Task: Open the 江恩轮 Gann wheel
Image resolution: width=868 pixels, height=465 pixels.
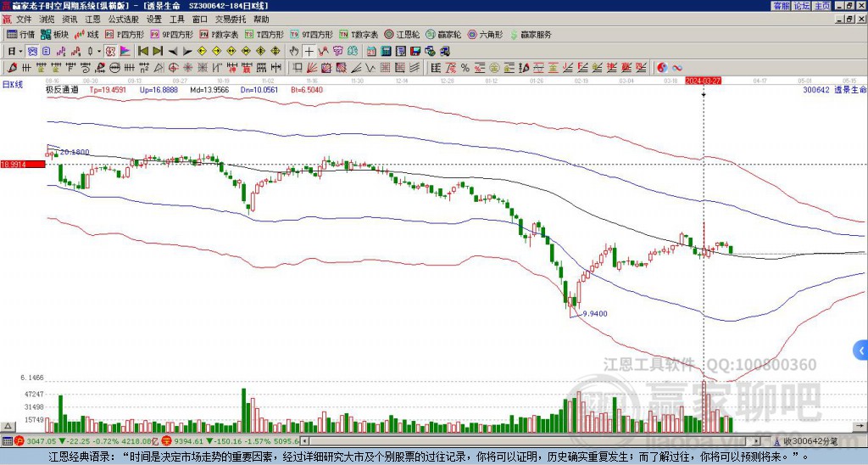Action: [x=403, y=34]
